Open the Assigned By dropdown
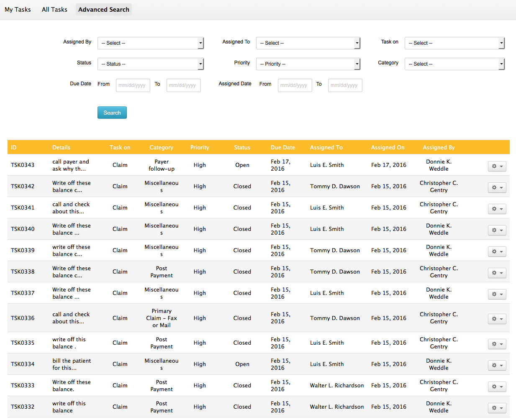 (x=151, y=43)
